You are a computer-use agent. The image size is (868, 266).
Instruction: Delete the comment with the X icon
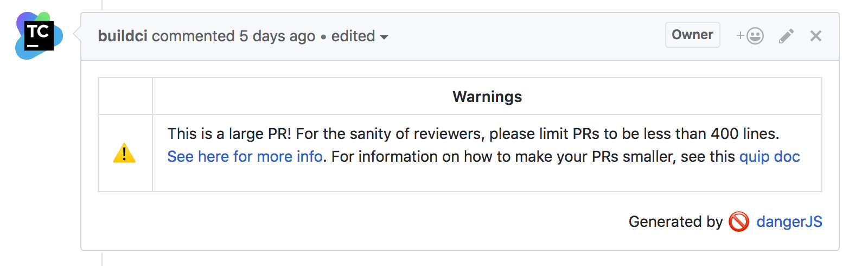815,36
